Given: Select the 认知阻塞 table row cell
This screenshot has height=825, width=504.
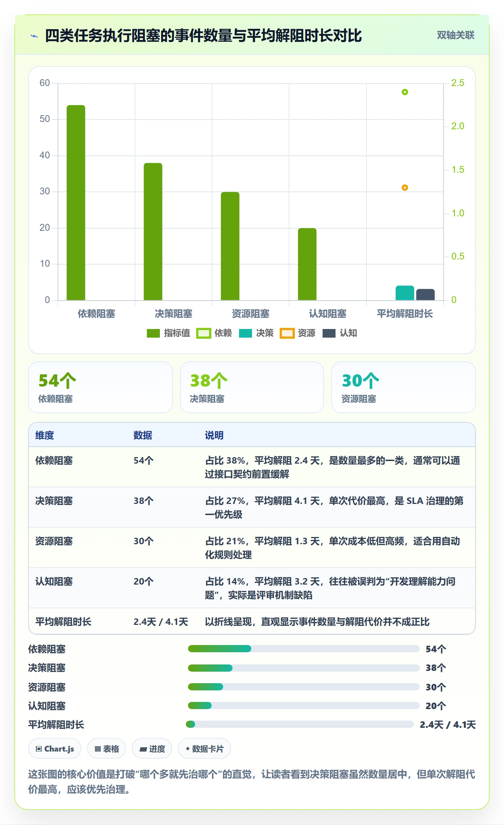Looking at the screenshot, I should point(54,582).
